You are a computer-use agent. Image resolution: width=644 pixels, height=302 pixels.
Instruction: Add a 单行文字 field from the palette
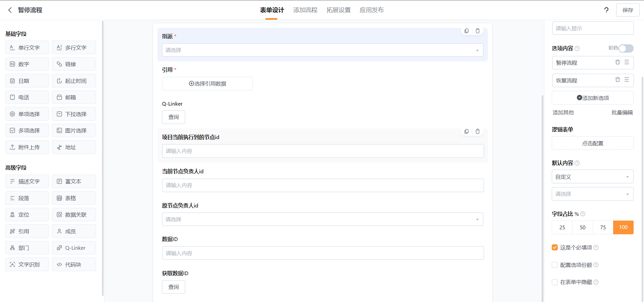(27, 48)
